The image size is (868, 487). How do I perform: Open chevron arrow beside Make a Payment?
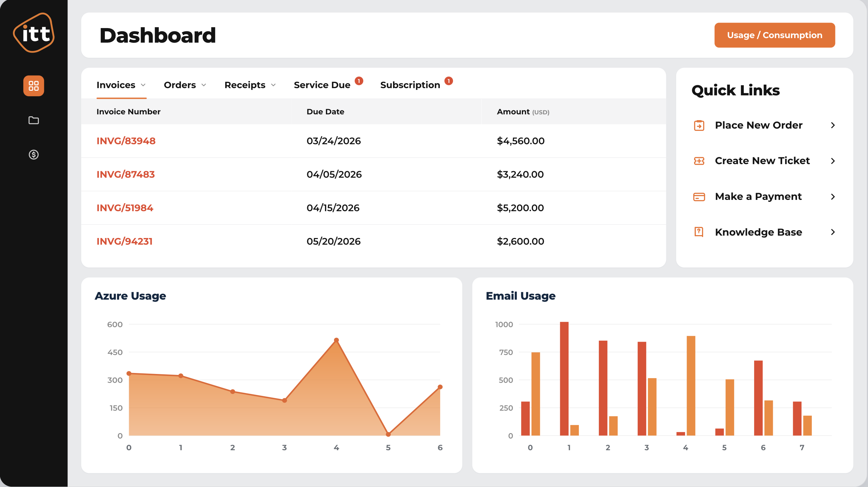click(833, 197)
